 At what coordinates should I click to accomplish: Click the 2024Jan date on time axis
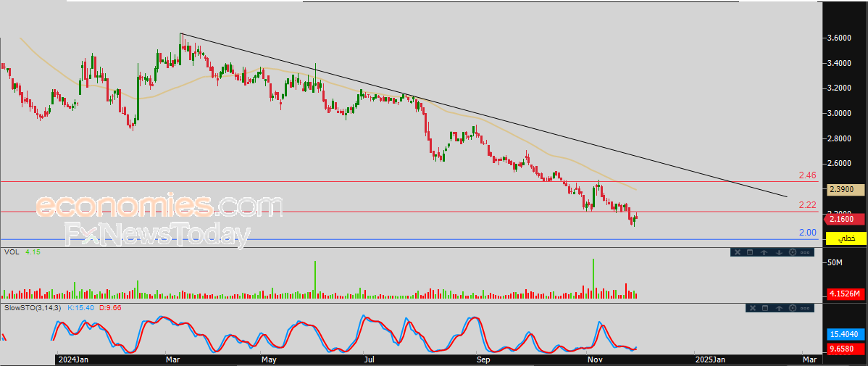coord(74,360)
